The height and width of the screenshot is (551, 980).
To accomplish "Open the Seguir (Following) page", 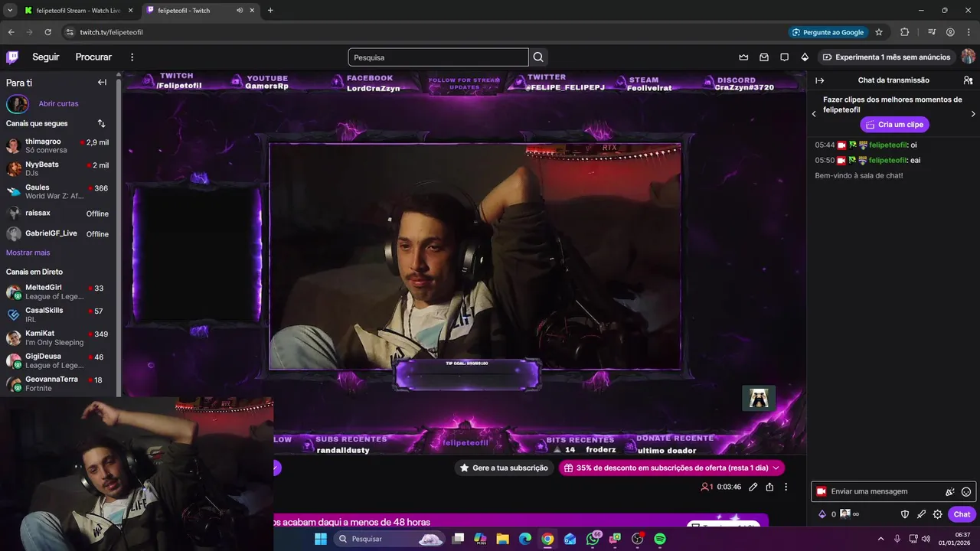I will pos(46,57).
